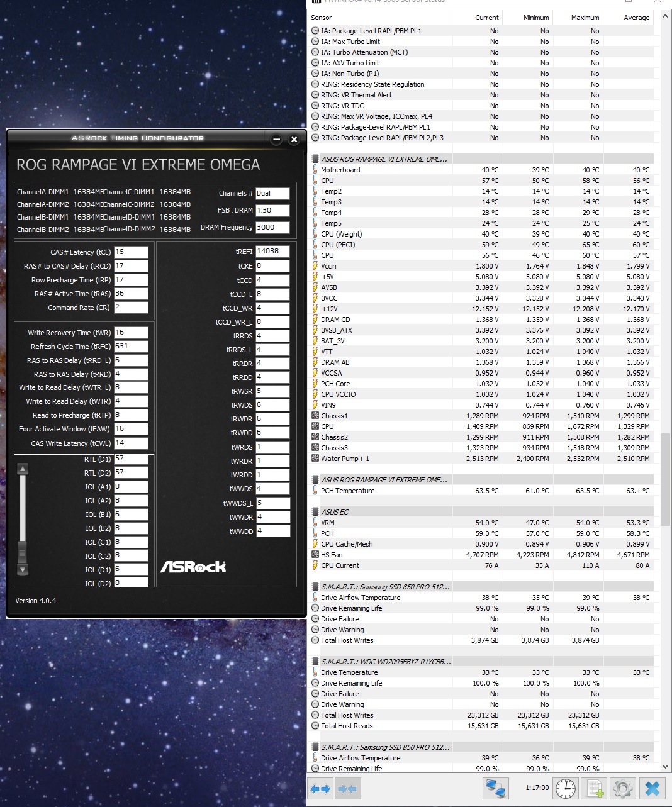
Task: Click the expand columns arrows button in HWiNFO
Action: tap(320, 788)
